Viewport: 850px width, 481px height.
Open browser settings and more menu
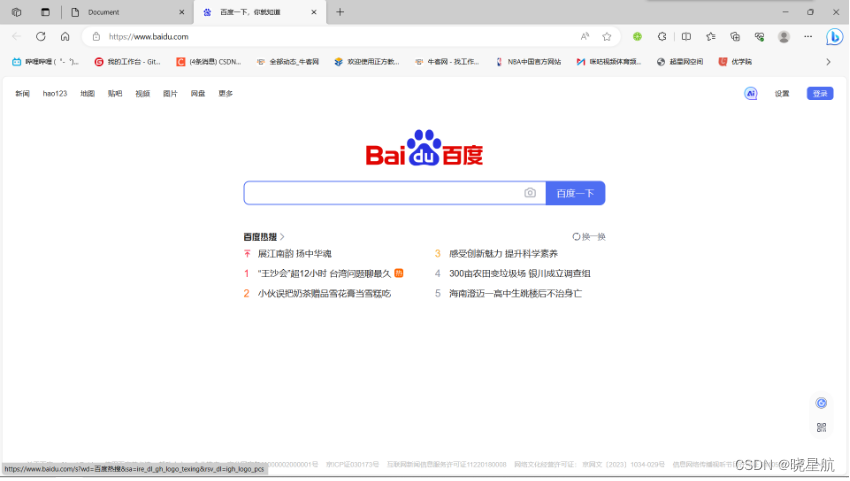pyautogui.click(x=808, y=36)
